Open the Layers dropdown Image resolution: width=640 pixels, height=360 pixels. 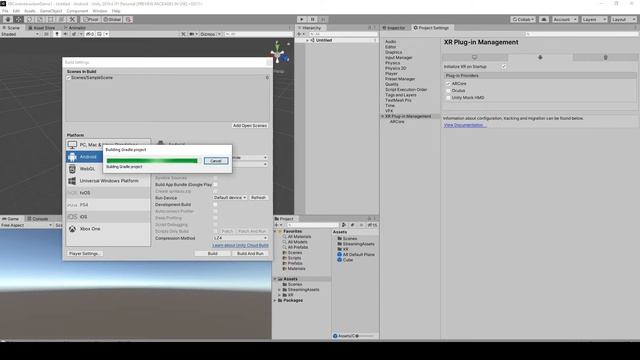pyautogui.click(x=594, y=19)
